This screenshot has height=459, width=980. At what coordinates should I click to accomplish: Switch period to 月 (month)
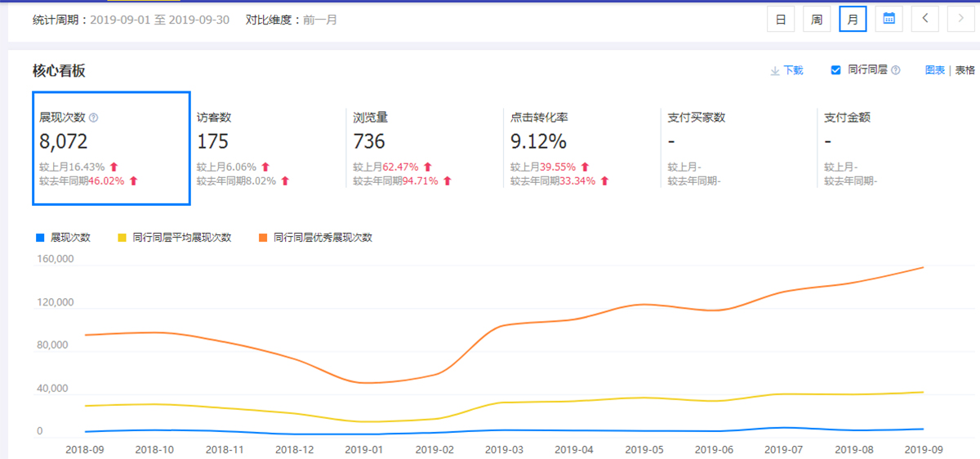pos(853,19)
